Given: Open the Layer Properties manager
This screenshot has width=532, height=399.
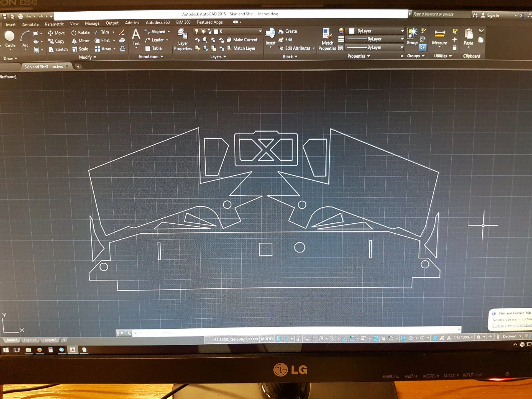Looking at the screenshot, I should click(x=183, y=40).
